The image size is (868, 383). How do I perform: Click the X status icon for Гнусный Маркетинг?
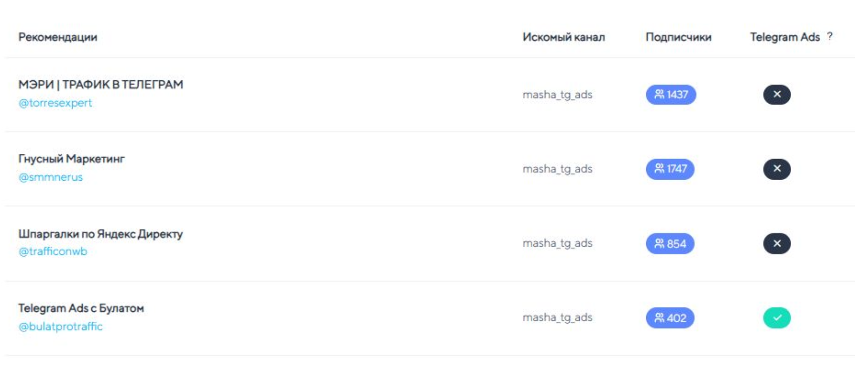click(x=777, y=169)
